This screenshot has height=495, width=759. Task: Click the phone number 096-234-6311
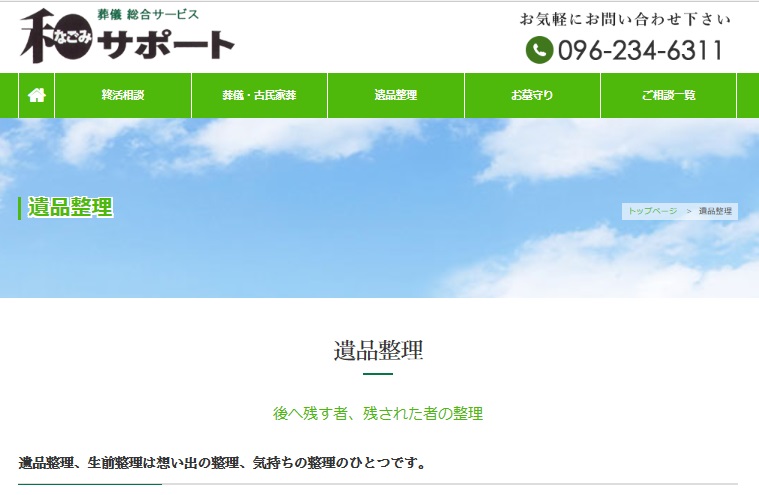click(x=640, y=50)
